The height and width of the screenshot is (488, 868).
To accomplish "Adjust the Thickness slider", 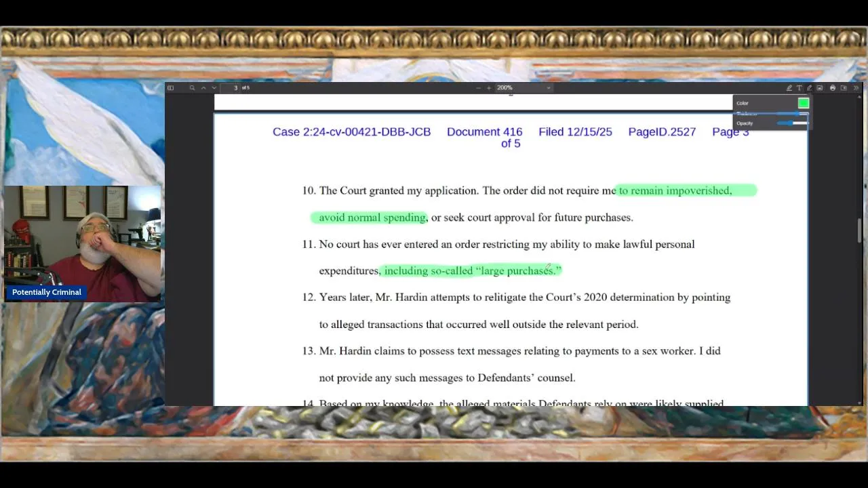I will click(792, 114).
